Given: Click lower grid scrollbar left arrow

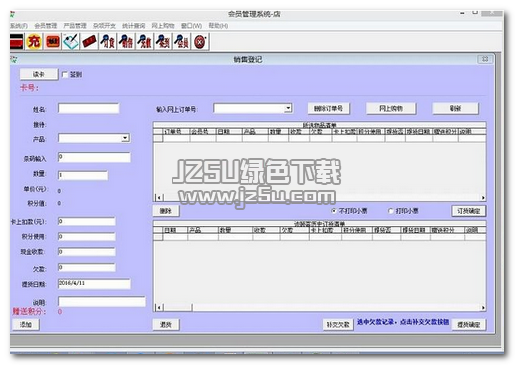Looking at the screenshot, I should click(159, 307).
